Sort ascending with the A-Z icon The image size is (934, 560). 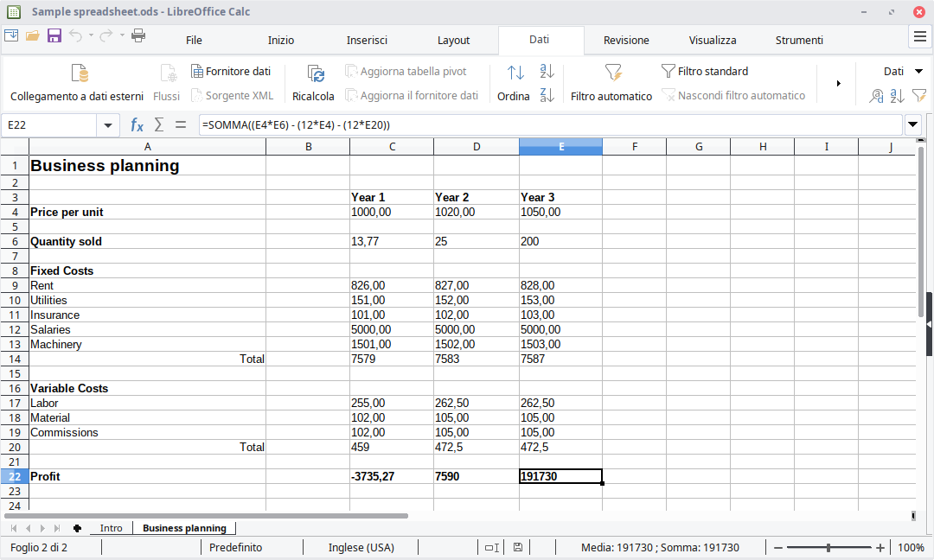[547, 71]
